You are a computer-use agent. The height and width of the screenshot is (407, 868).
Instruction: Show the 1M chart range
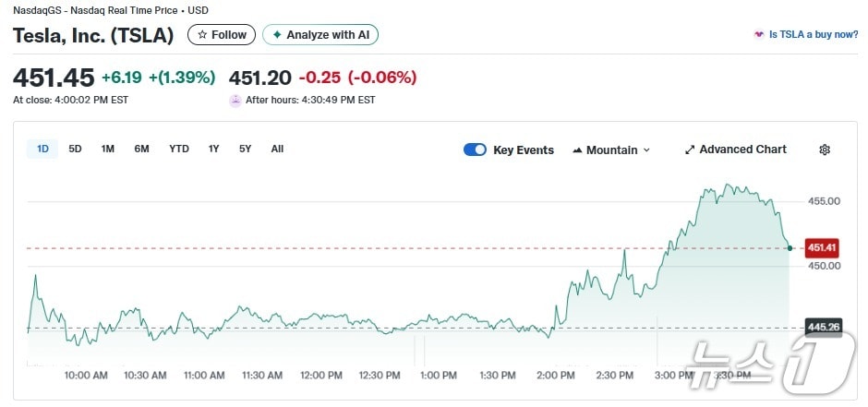pos(108,149)
